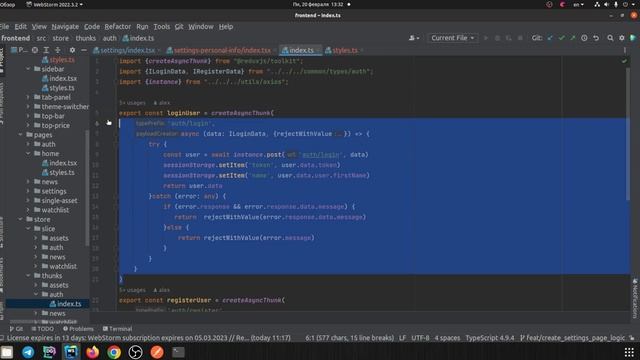Click the thunks breadcrumb in navigation bar
This screenshot has width=640, height=360.
[x=86, y=38]
